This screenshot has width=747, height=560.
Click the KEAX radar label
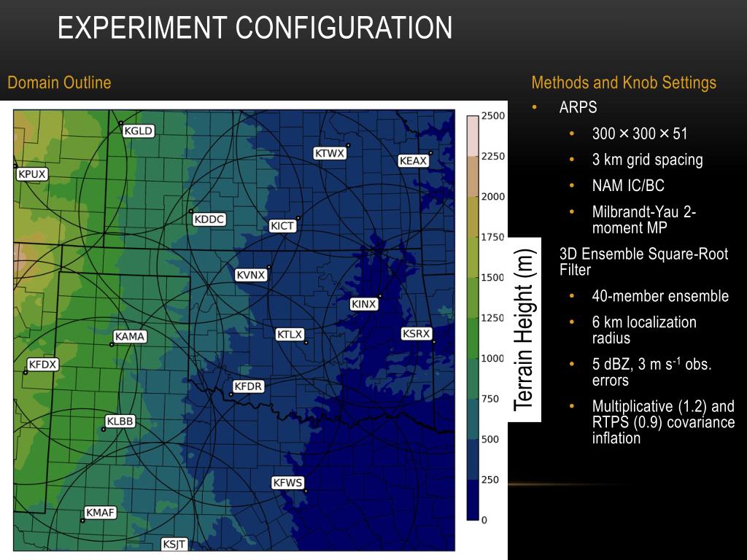coord(413,161)
